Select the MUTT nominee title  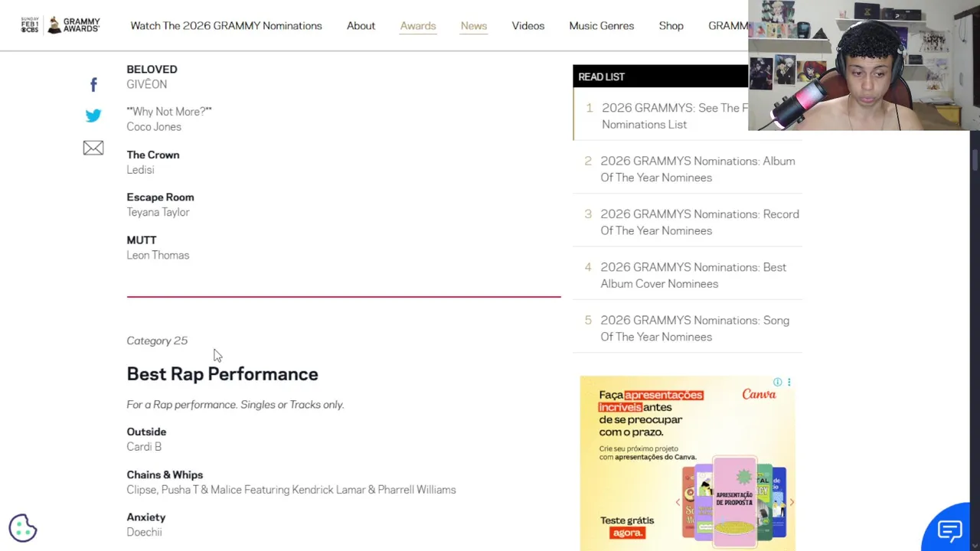(x=142, y=240)
